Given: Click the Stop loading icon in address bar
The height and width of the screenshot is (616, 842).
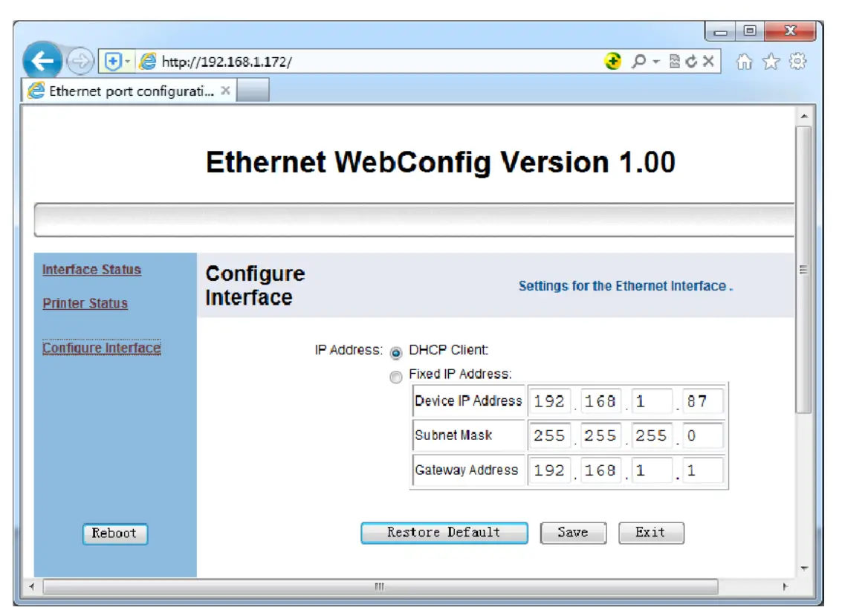Looking at the screenshot, I should [707, 61].
